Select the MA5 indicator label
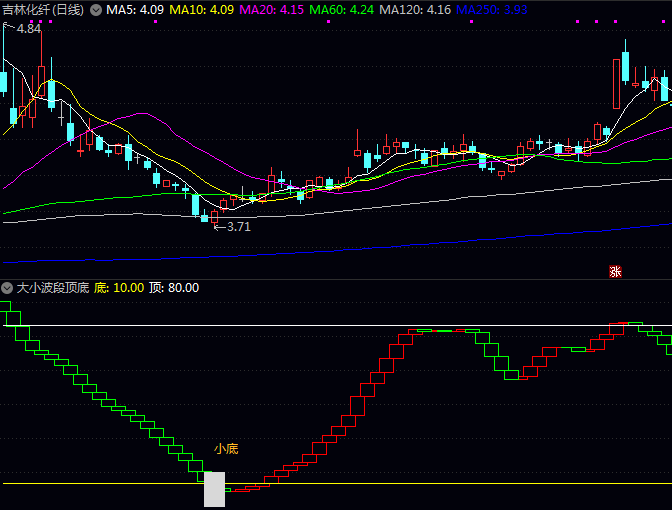The image size is (672, 510). point(135,10)
